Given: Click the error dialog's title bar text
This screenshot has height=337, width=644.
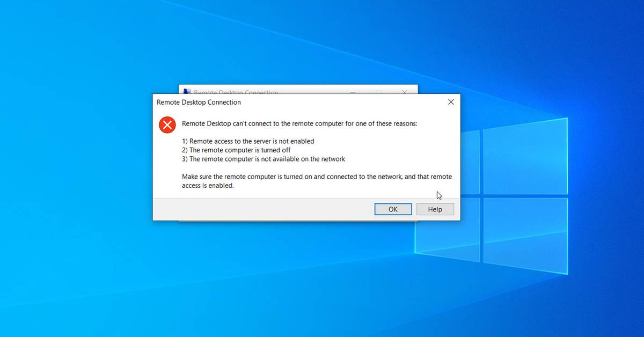Looking at the screenshot, I should click(x=199, y=102).
